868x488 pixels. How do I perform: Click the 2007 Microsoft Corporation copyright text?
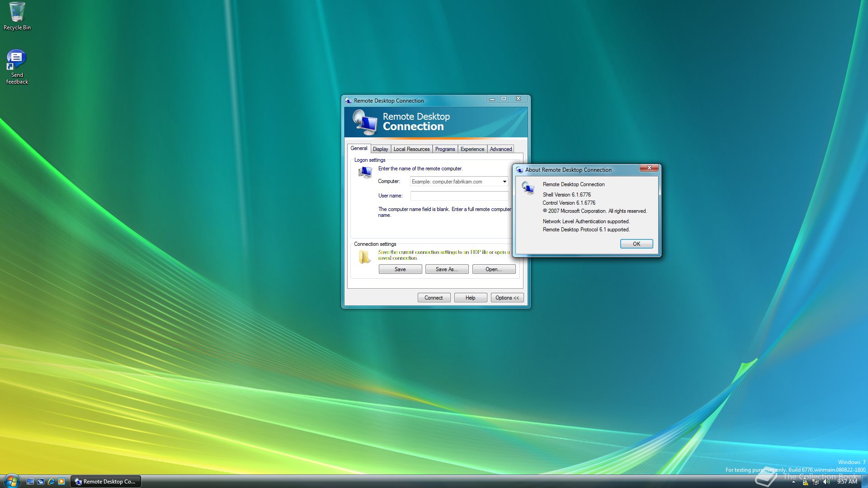pos(595,211)
